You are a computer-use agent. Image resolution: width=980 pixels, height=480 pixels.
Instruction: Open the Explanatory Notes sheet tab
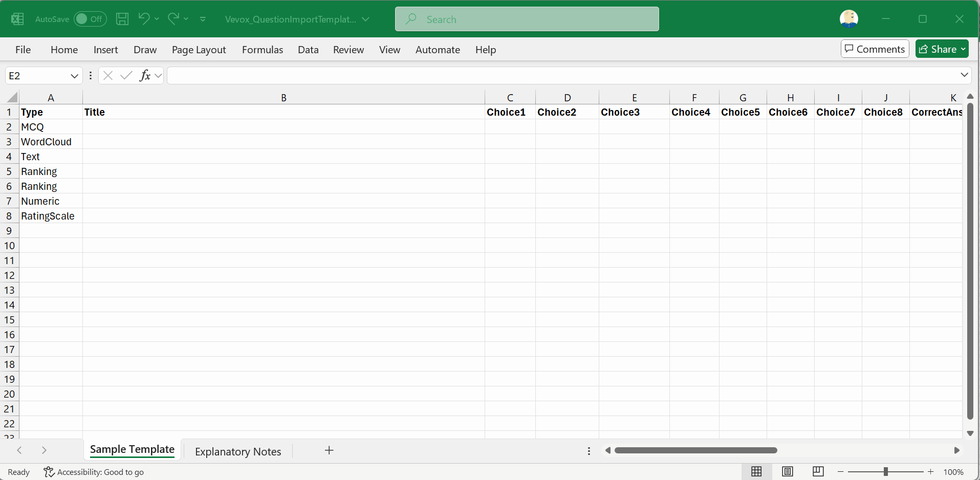237,451
